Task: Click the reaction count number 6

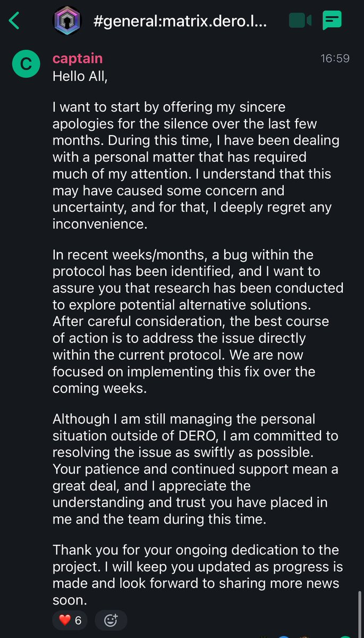Action: (x=78, y=620)
